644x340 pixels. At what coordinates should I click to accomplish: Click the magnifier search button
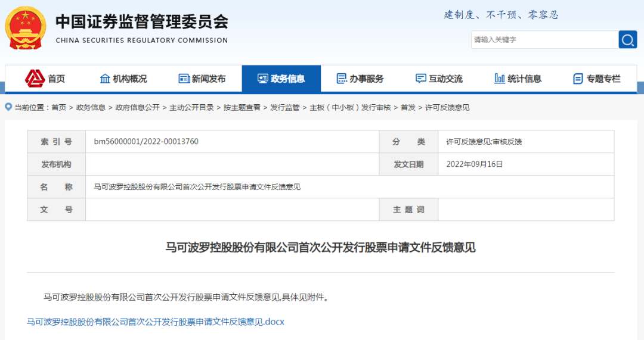[627, 40]
